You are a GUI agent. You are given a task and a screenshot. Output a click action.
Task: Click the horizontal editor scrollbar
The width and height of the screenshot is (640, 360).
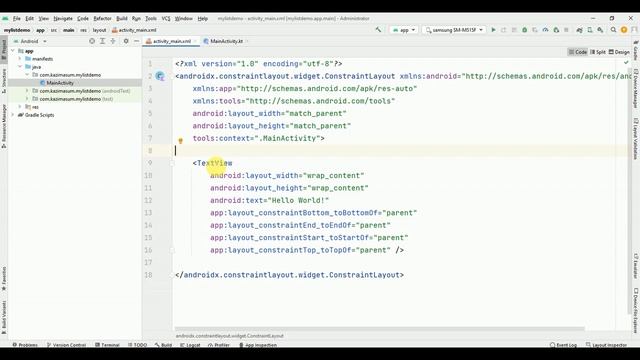380,329
